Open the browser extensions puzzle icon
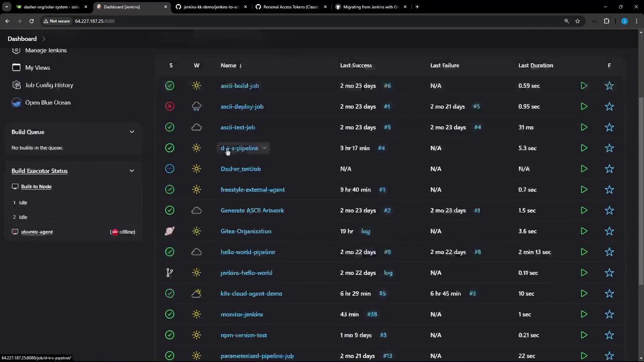644x362 pixels. click(606, 21)
